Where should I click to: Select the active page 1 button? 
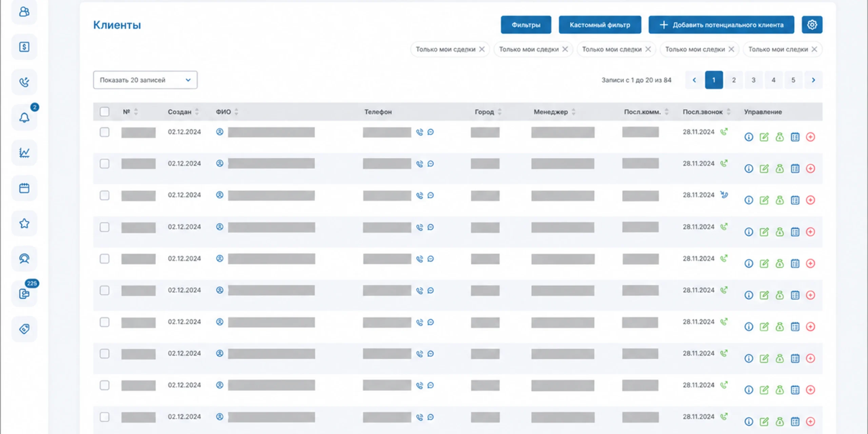(x=714, y=80)
